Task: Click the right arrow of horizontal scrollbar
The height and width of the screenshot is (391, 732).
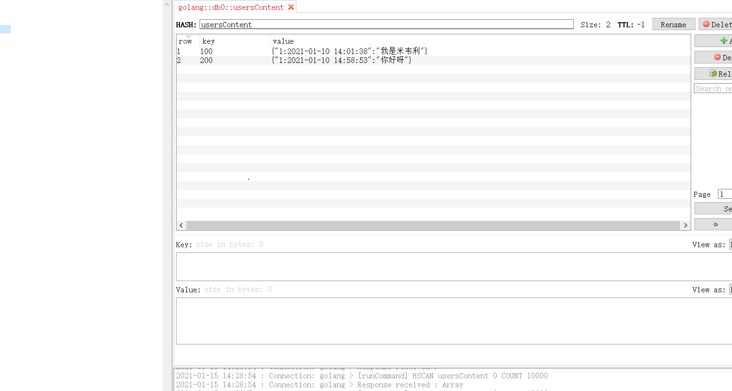Action: pos(685,225)
